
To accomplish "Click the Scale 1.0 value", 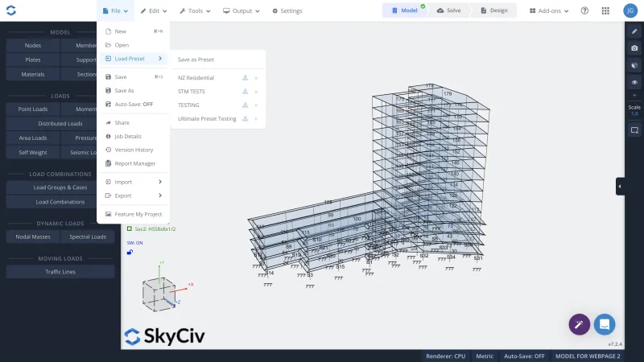I will pyautogui.click(x=634, y=113).
